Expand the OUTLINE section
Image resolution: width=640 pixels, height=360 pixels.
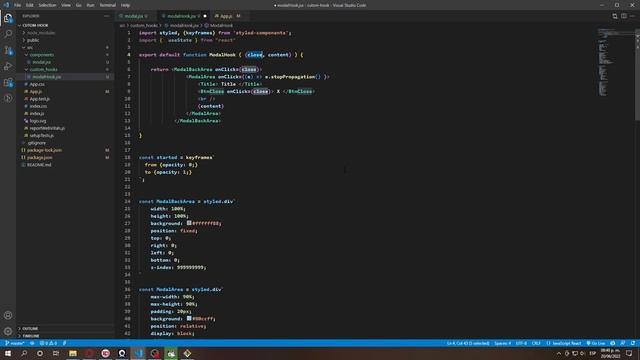tap(30, 328)
